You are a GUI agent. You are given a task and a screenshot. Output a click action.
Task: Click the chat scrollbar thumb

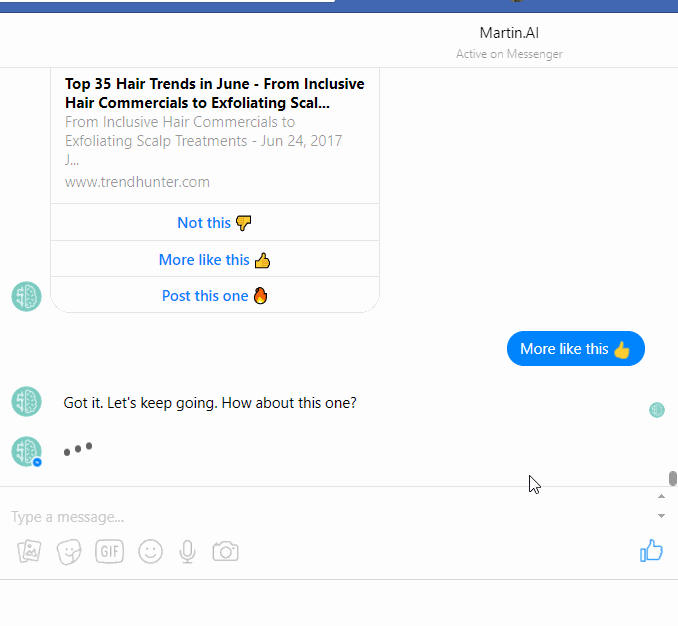point(672,479)
